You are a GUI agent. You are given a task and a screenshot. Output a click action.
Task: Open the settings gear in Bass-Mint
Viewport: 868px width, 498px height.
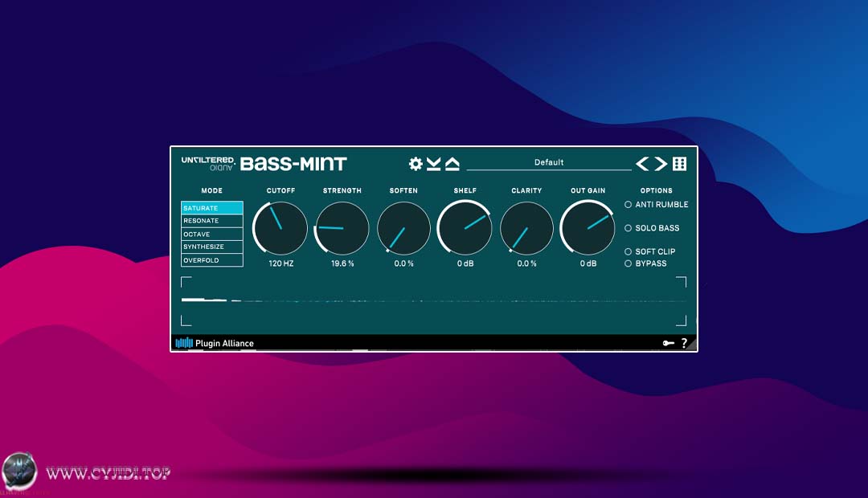coord(416,163)
